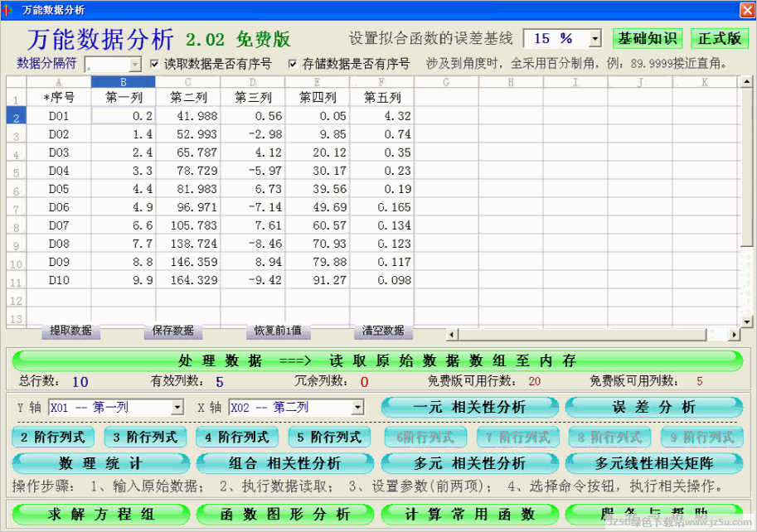Click the *序号 header cell
Screen dimensions: 757x532
pyautogui.click(x=58, y=98)
